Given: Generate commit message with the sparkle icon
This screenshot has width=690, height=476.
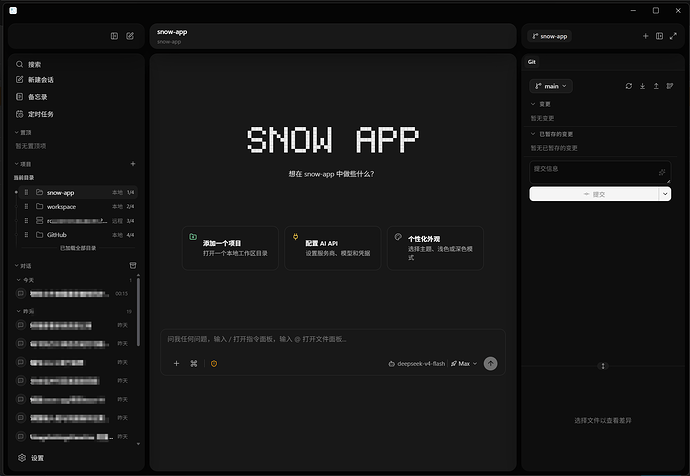Looking at the screenshot, I should pos(662,172).
